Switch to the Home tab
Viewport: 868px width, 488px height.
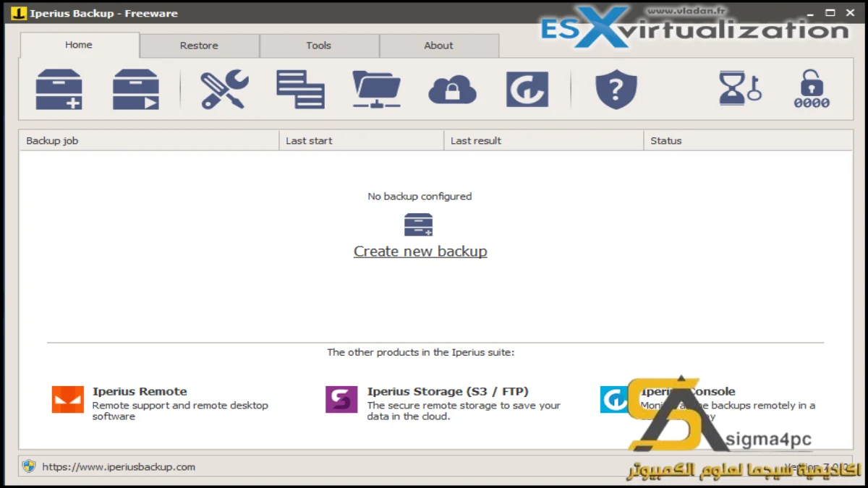(79, 45)
